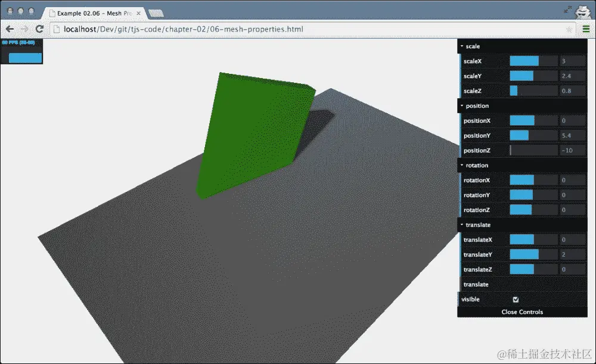The image size is (596, 364).
Task: Reload the page with the refresh icon
Action: click(x=39, y=29)
